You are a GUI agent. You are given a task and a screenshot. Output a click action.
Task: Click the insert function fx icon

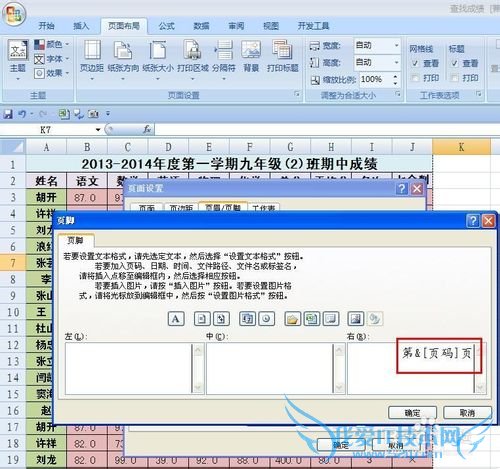(147, 129)
